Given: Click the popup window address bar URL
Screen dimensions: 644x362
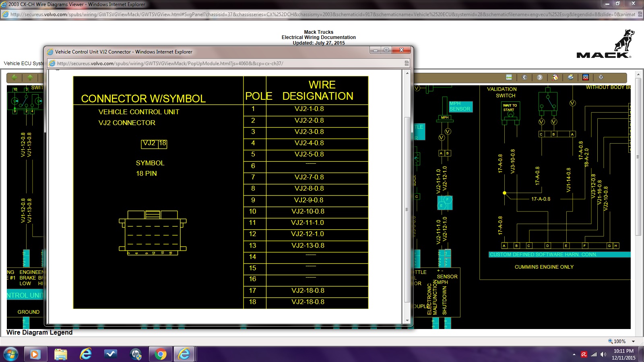Looking at the screenshot, I should (170, 64).
